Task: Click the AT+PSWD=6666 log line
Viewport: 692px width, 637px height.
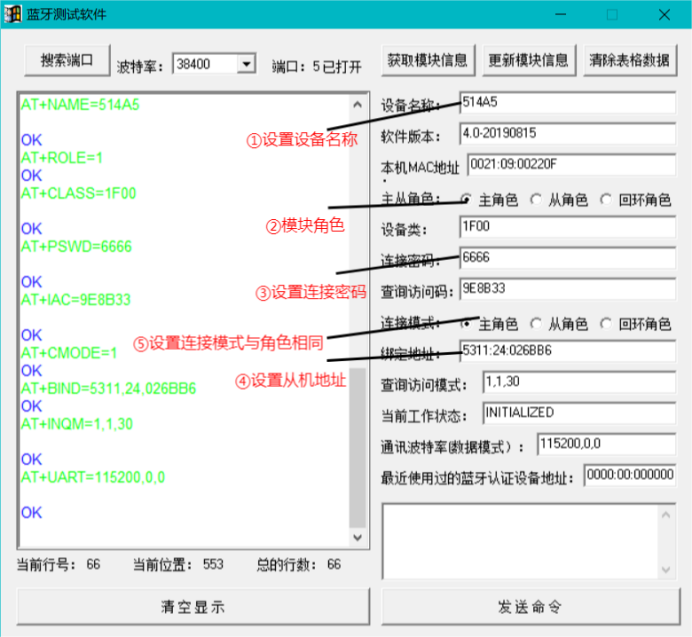Action: [76, 247]
